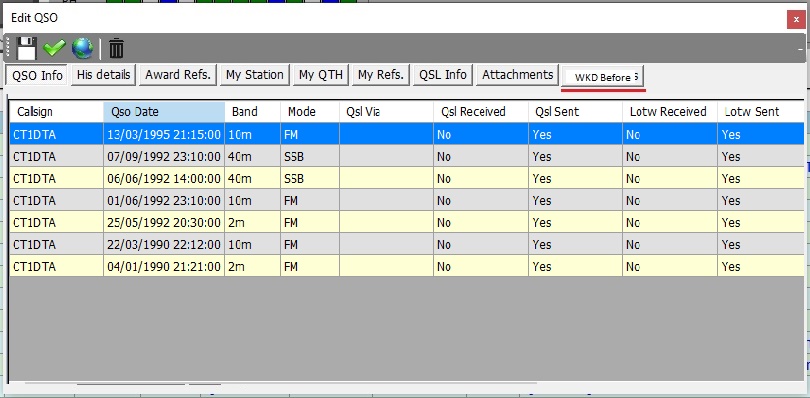810x398 pixels.
Task: Click CT1DTA callsign in the 1995 row
Action: (x=56, y=134)
